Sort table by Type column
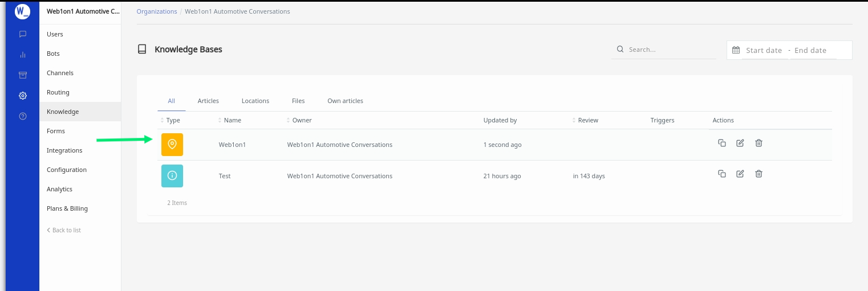868x291 pixels. [x=171, y=120]
